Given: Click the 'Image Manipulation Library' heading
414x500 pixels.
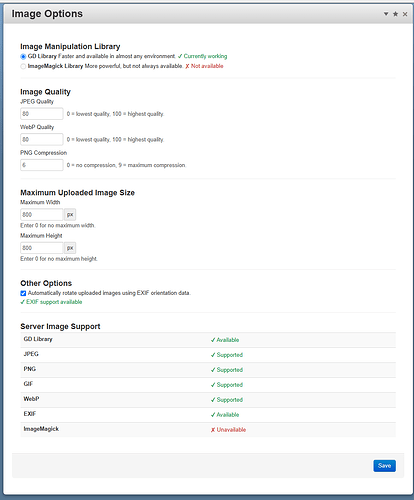Looking at the screenshot, I should pyautogui.click(x=70, y=47).
